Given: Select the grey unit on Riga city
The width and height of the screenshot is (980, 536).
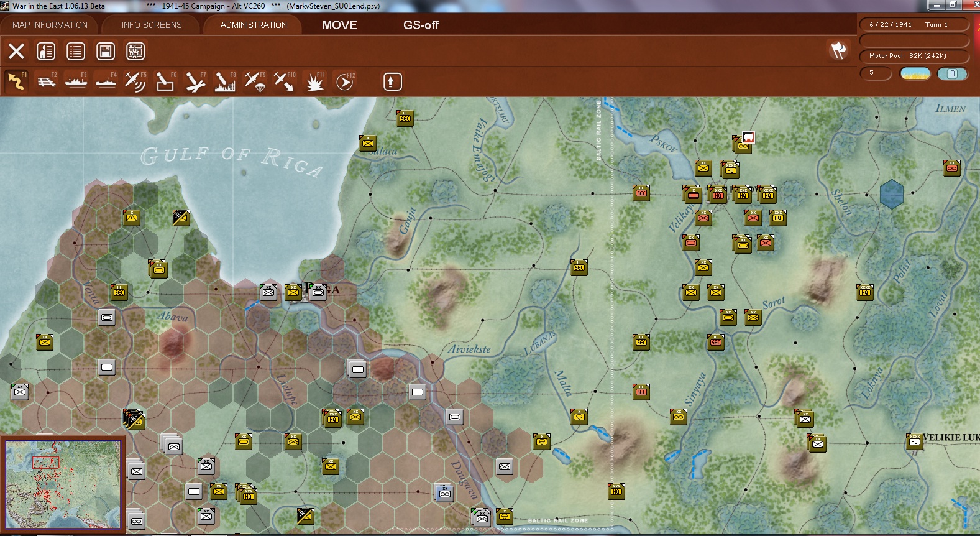Looking at the screenshot, I should tap(318, 292).
